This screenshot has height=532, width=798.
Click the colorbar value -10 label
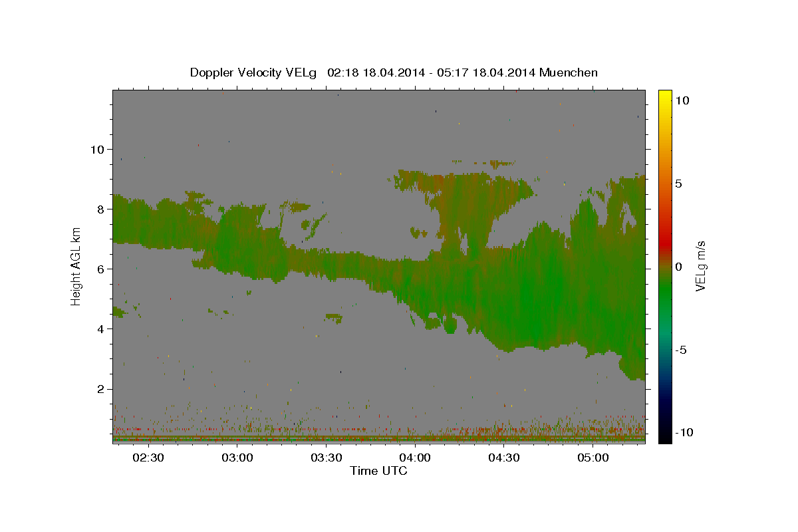click(x=684, y=432)
